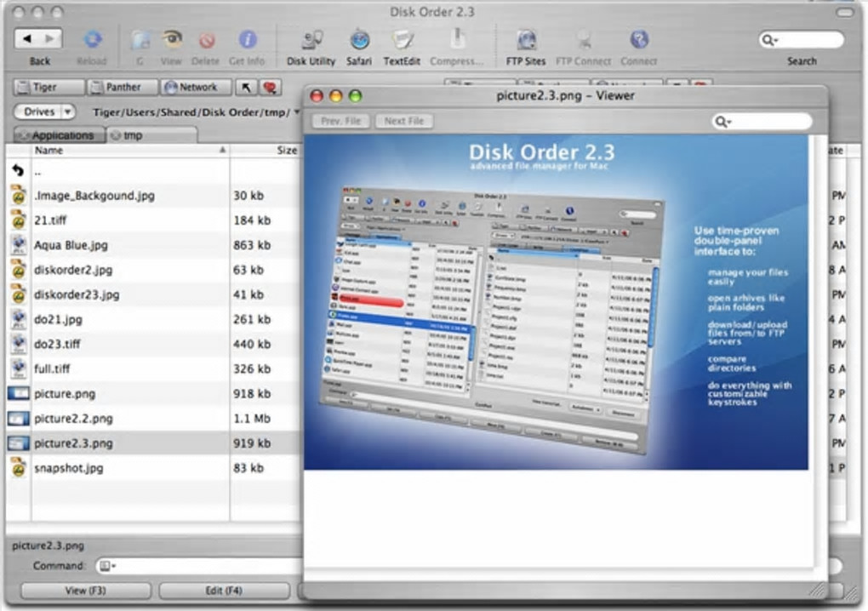Viewport: 868px width, 611px height.
Task: Open search options in main toolbar search
Action: point(770,40)
